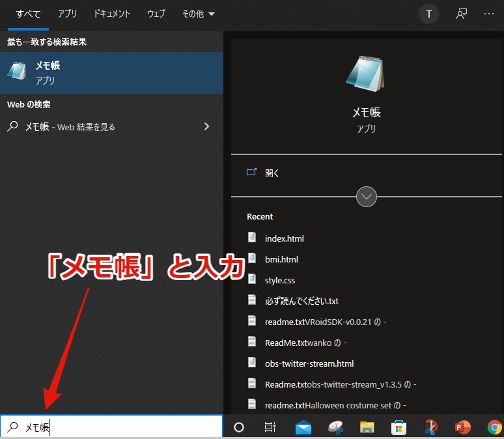The width and height of the screenshot is (504, 439).
Task: Click the large Notepad icon in preview
Action: pyautogui.click(x=365, y=74)
